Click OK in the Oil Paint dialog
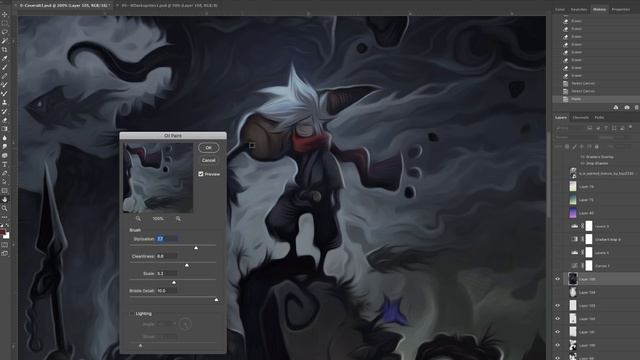Screen dimensions: 640x360 209,148
